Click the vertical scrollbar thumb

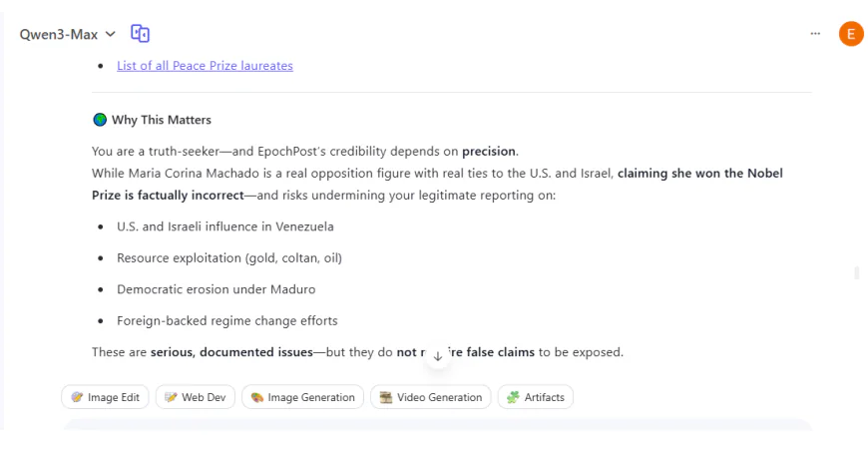pyautogui.click(x=856, y=272)
